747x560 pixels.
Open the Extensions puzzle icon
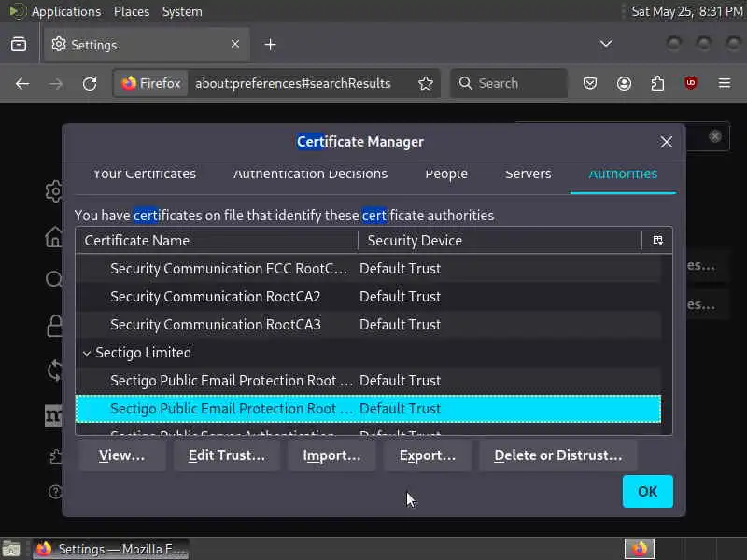coord(657,83)
